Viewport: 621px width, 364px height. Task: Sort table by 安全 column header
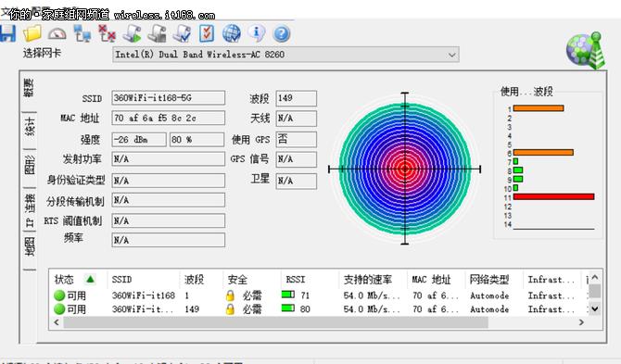[252, 280]
